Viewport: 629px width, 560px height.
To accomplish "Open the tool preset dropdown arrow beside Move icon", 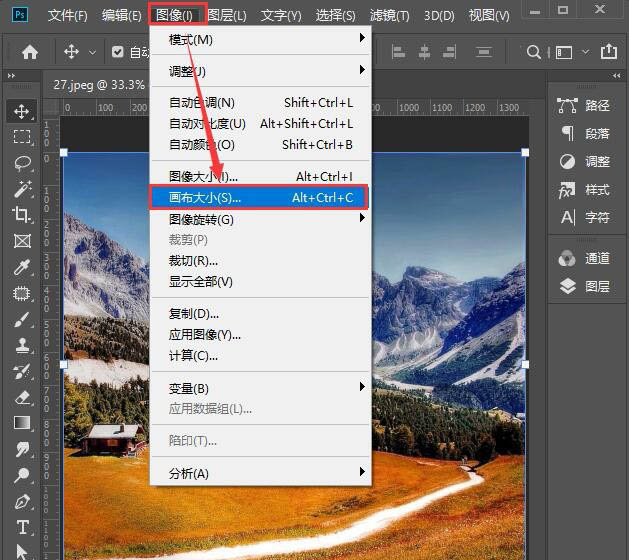I will (x=92, y=52).
